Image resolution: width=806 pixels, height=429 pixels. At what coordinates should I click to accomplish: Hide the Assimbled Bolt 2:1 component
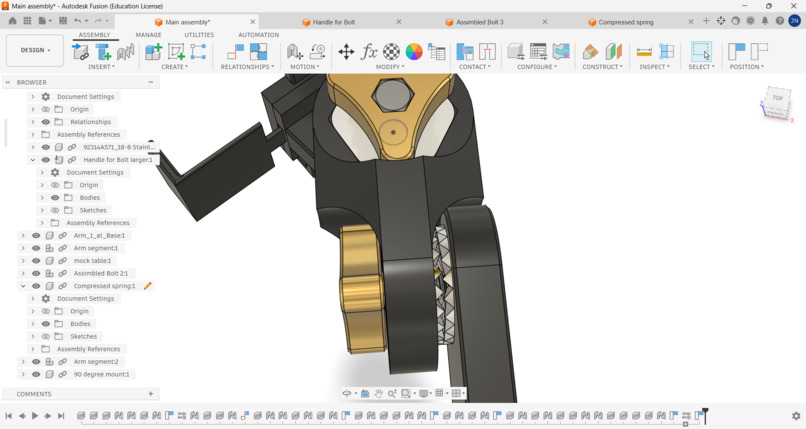[36, 273]
